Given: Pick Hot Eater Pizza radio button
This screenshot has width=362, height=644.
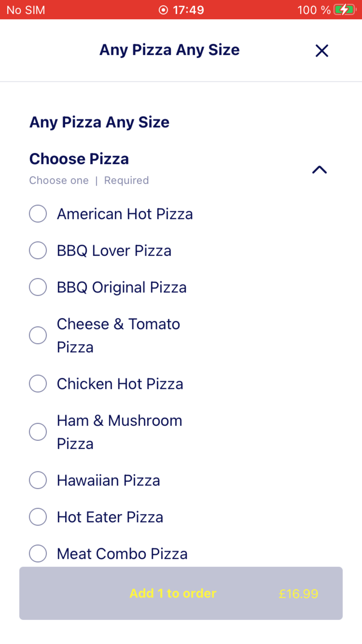Looking at the screenshot, I should click(x=38, y=517).
